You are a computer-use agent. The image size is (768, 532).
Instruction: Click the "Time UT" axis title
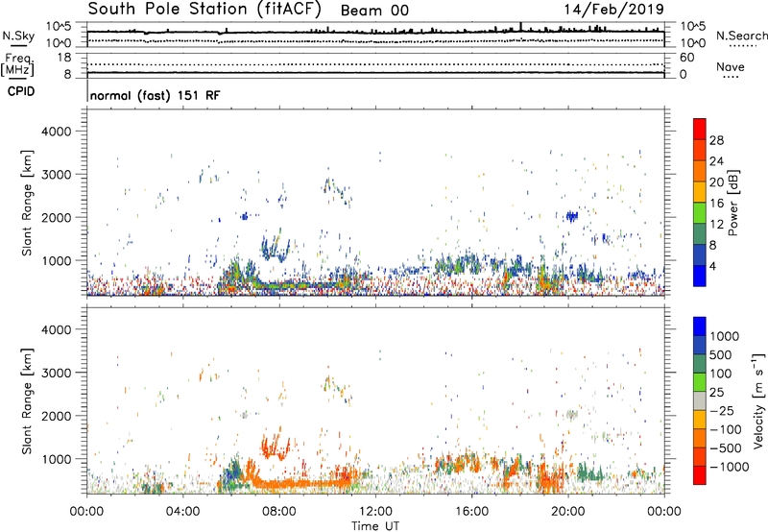coord(375,526)
